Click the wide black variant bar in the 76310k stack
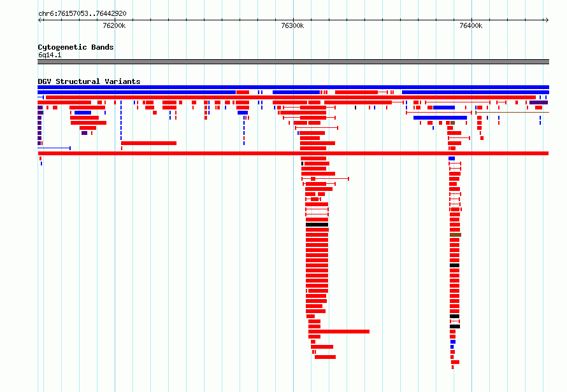This screenshot has width=567, height=392. (317, 225)
